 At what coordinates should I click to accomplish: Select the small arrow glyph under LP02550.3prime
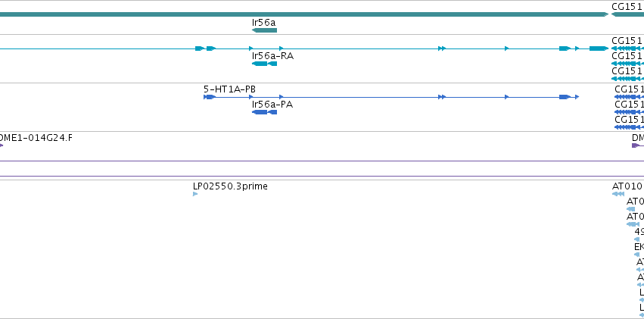(195, 194)
